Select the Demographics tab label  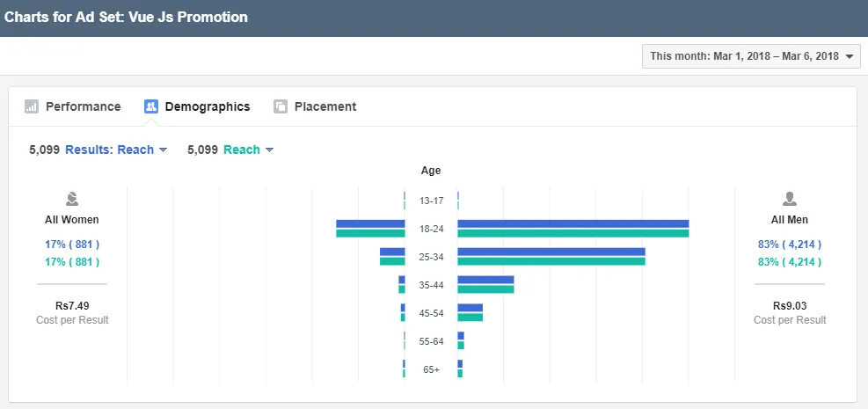point(208,106)
